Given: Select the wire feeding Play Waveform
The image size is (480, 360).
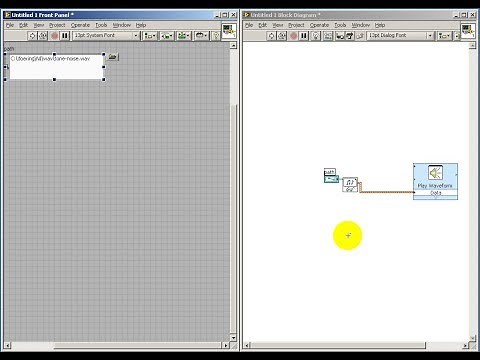Looking at the screenshot, I should point(387,192).
